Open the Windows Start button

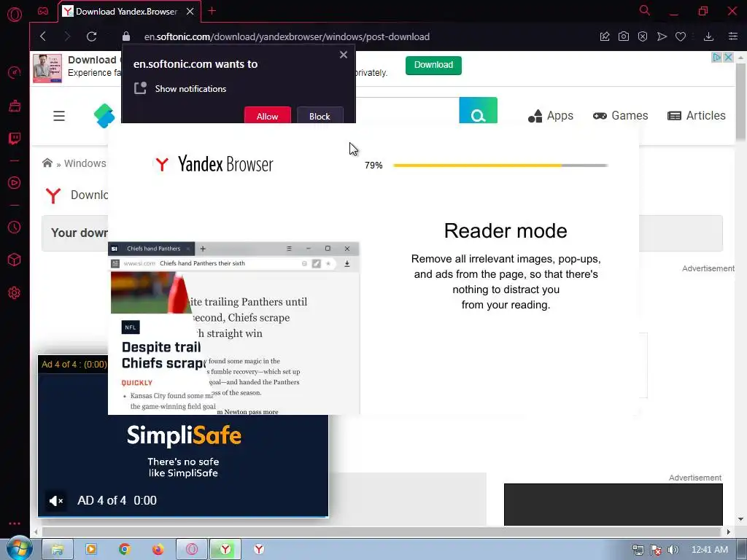click(x=19, y=549)
